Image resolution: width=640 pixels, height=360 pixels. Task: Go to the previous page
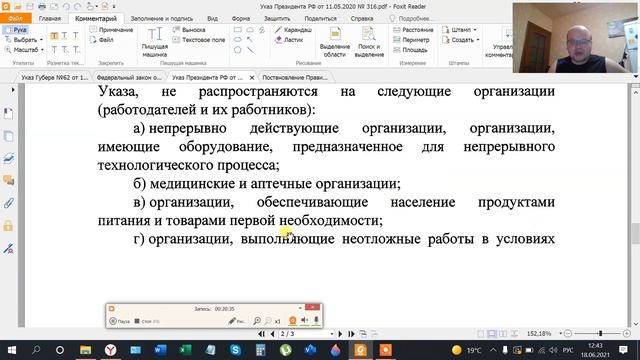coord(273,334)
